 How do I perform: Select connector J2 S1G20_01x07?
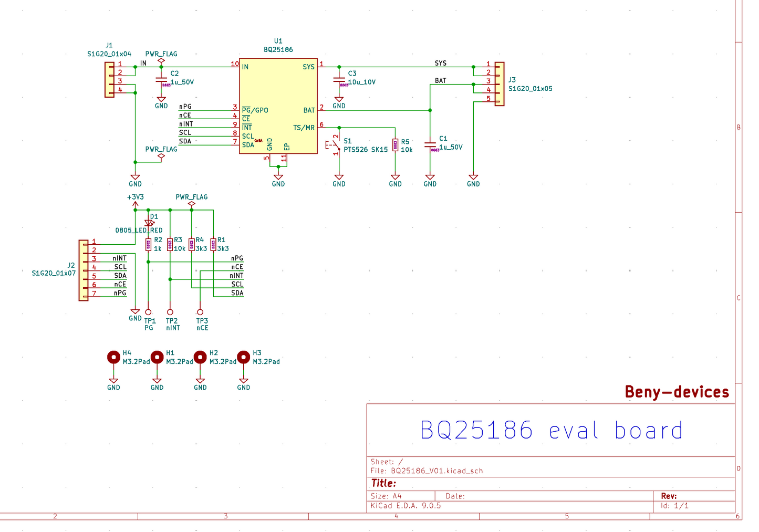pyautogui.click(x=84, y=269)
